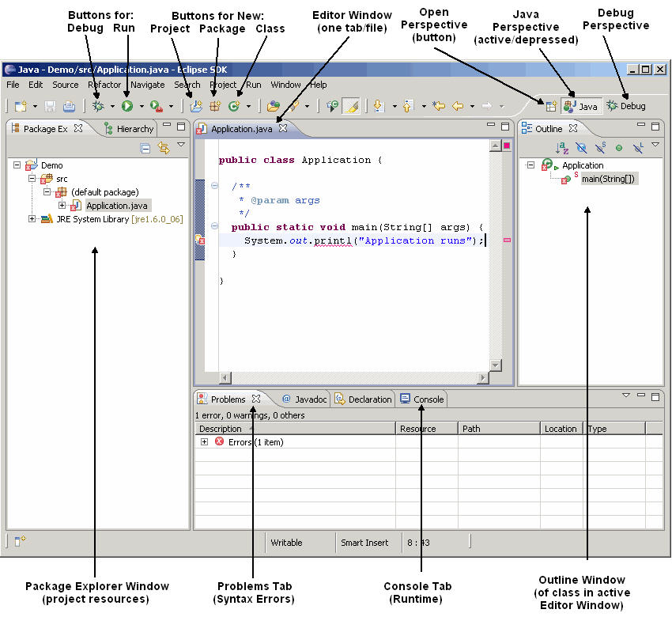
Task: Run the application using the Run icon
Action: coord(126,105)
